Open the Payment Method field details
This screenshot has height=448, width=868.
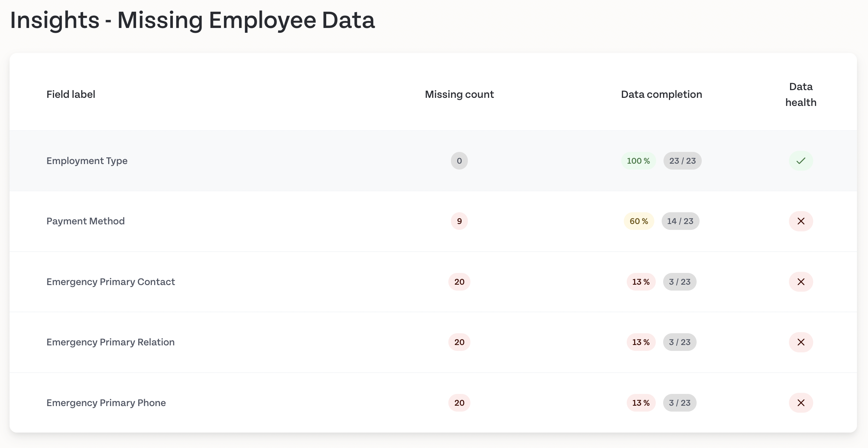(x=85, y=221)
